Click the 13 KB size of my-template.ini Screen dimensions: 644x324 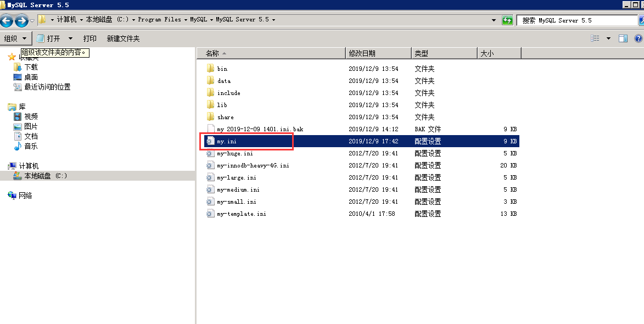tap(508, 214)
